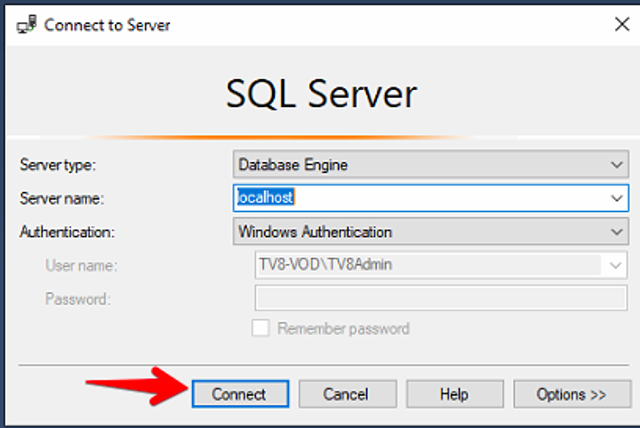Open the Server type dropdown
This screenshot has height=428, width=640.
point(431,164)
